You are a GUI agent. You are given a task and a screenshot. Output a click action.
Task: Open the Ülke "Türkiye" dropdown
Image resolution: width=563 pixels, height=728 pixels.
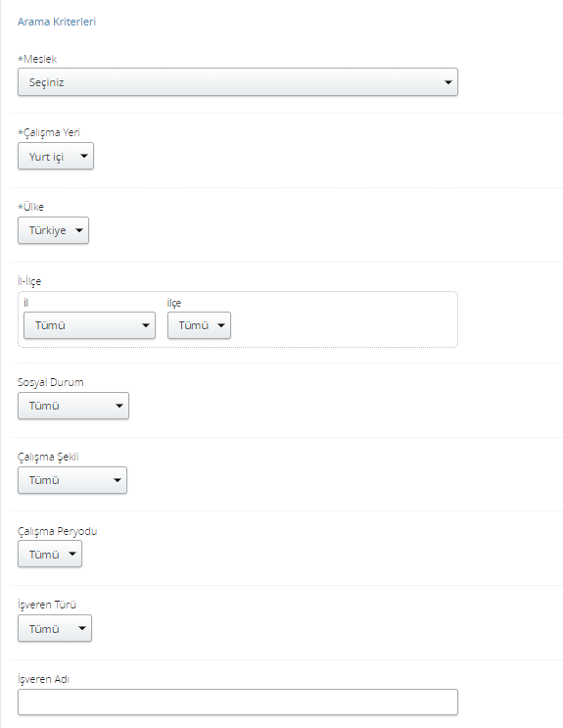(x=54, y=230)
